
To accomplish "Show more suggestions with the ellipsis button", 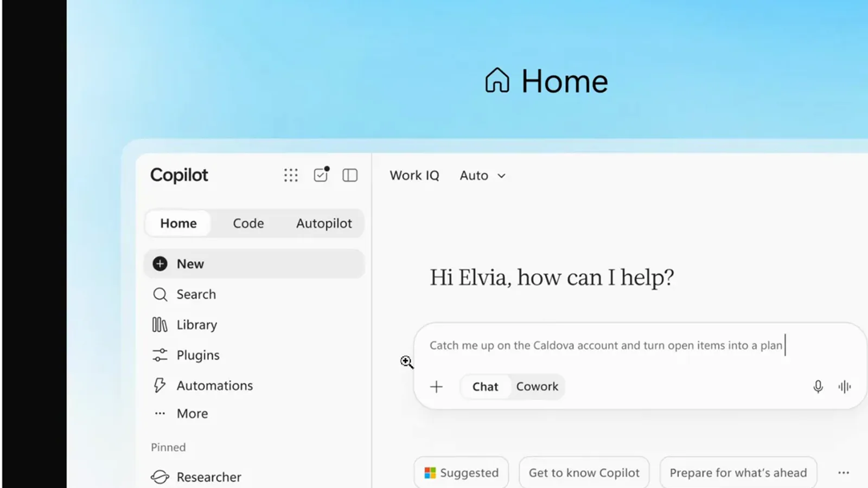I will click(x=844, y=473).
